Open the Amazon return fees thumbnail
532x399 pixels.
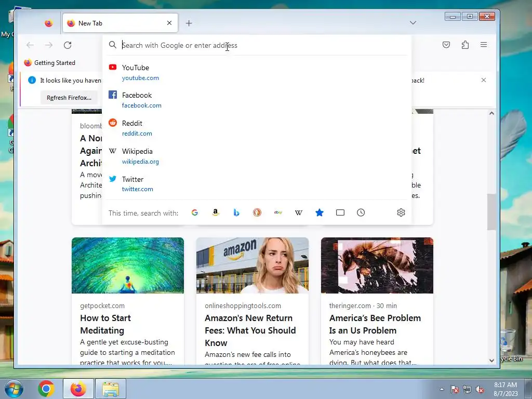click(x=252, y=265)
